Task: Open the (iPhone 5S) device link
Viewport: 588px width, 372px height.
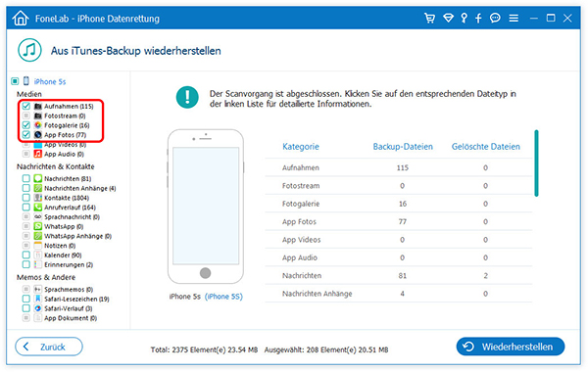Action: (x=223, y=297)
